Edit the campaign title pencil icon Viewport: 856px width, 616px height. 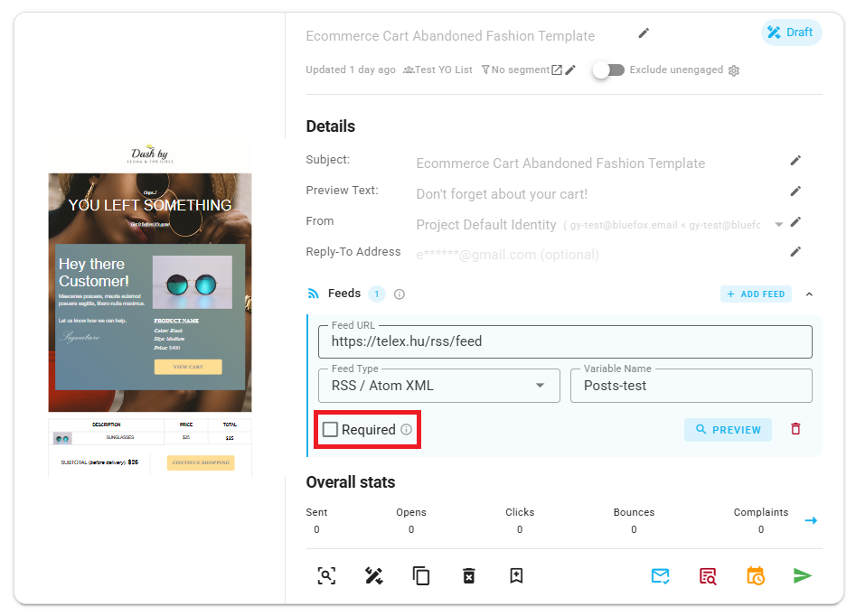[644, 33]
